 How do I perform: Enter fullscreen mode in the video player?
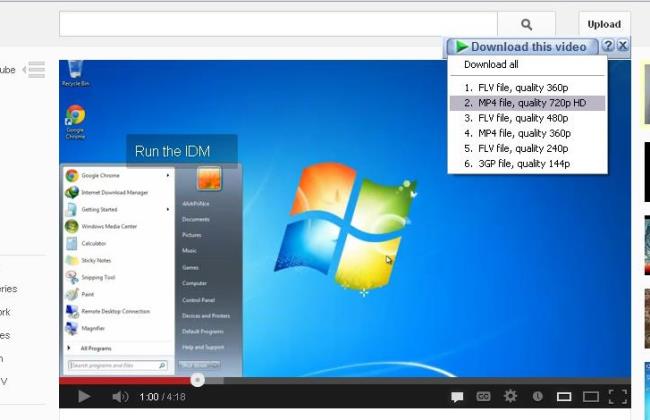pos(618,397)
